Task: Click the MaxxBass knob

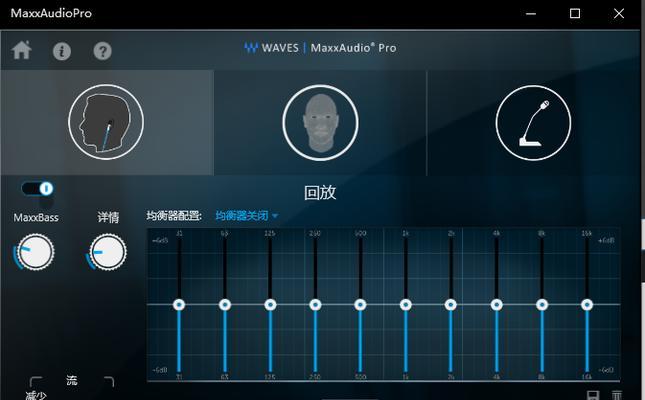Action: [35, 252]
